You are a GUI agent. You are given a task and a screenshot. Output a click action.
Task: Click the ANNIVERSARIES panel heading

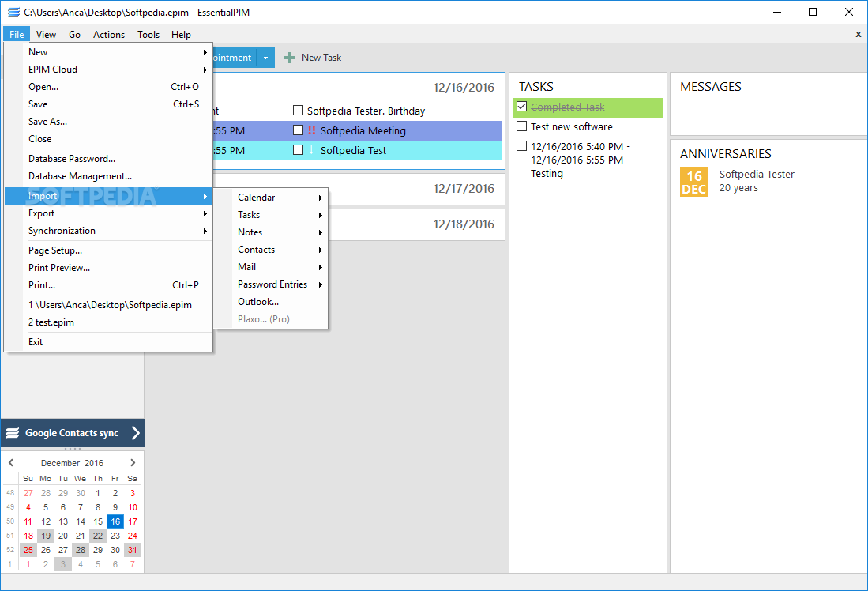click(726, 154)
